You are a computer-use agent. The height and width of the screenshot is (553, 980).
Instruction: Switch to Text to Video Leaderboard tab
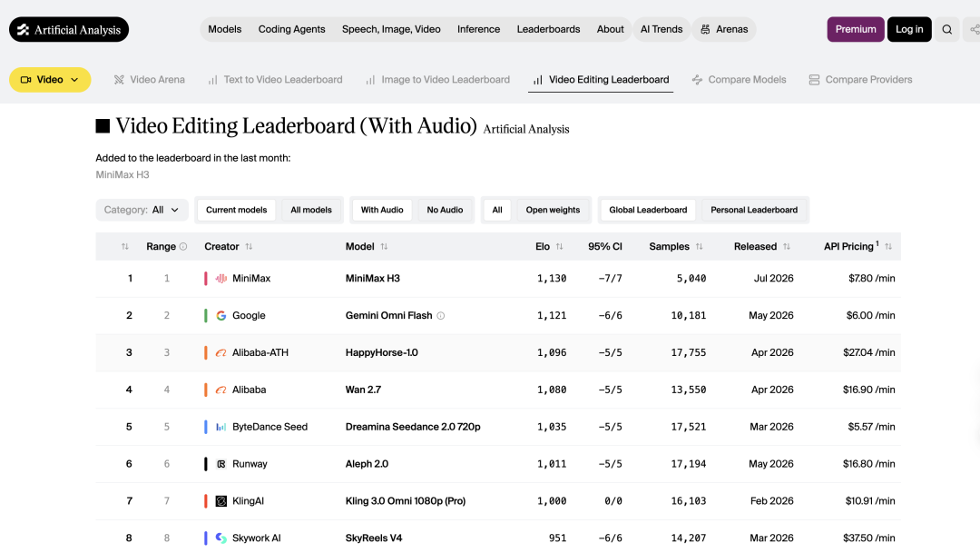click(275, 79)
